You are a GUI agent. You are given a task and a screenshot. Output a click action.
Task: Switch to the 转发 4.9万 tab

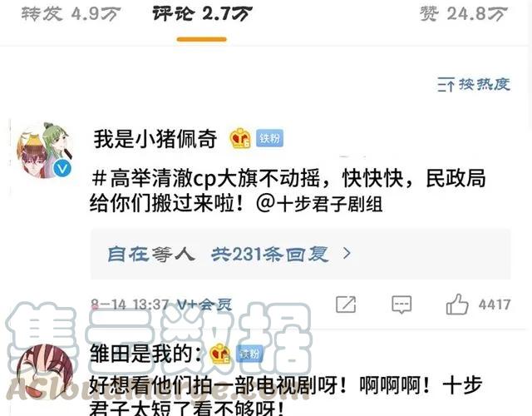click(71, 14)
